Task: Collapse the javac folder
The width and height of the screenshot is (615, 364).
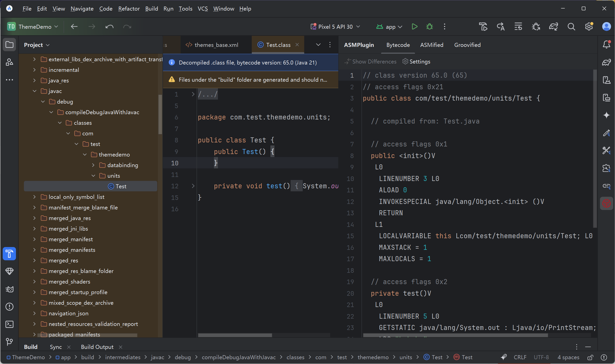Action: coord(35,91)
